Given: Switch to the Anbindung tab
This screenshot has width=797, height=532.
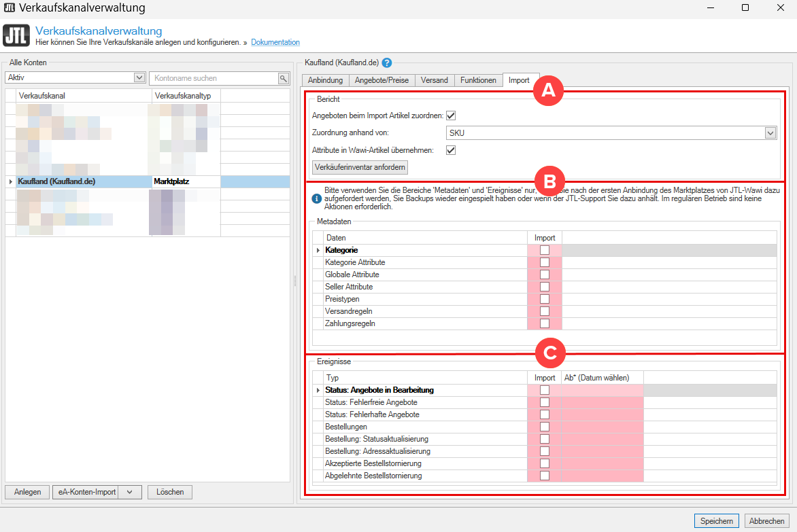Looking at the screenshot, I should click(x=325, y=80).
